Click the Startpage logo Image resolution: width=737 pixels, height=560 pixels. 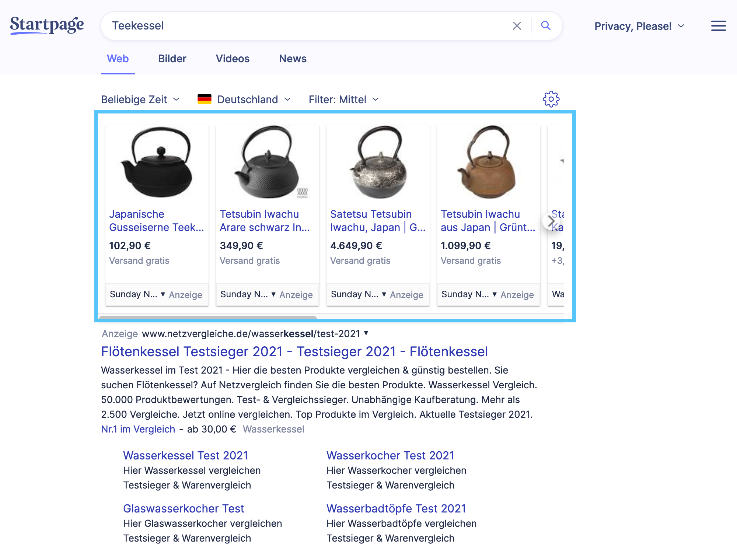click(47, 25)
